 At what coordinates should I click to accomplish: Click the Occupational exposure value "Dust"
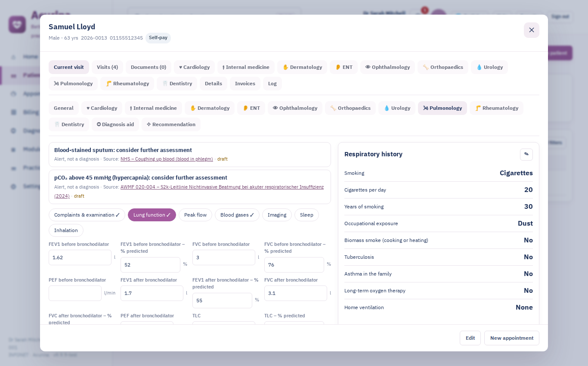(525, 223)
